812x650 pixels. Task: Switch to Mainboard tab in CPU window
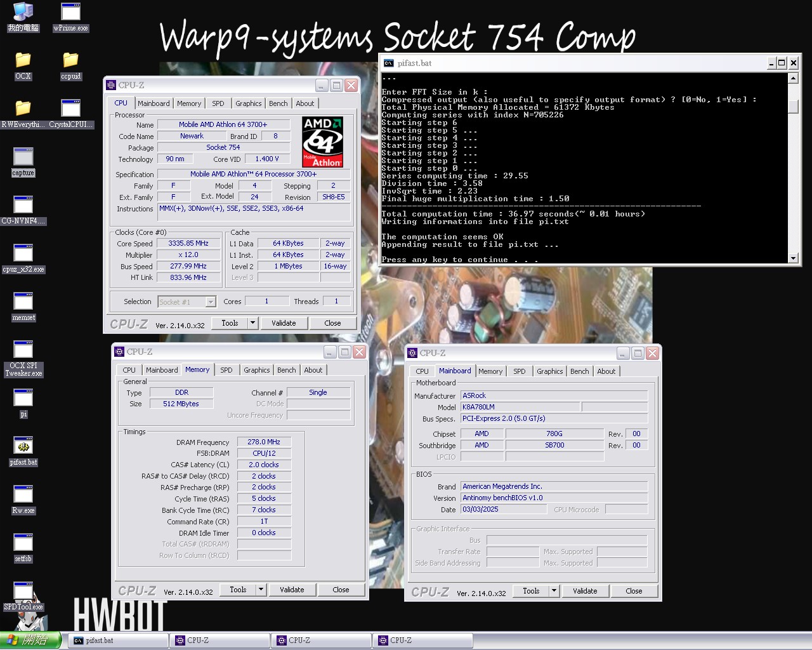coord(154,103)
